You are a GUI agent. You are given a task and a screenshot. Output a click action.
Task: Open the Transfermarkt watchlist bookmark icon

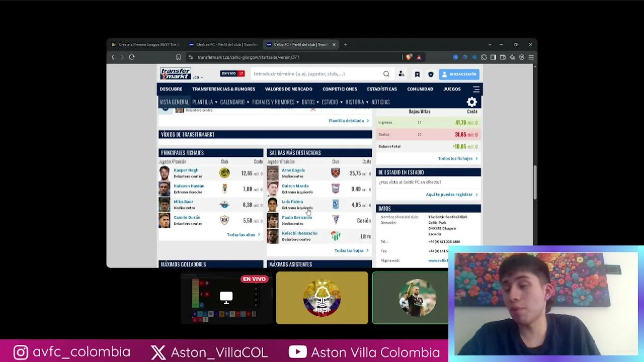click(417, 74)
